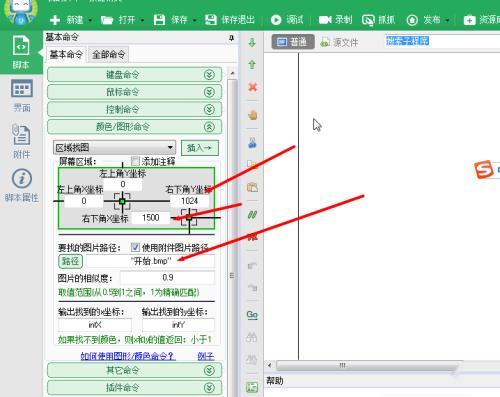The height and width of the screenshot is (397, 500).
Task: Click the gray undo arrow icon
Action: click(252, 266)
